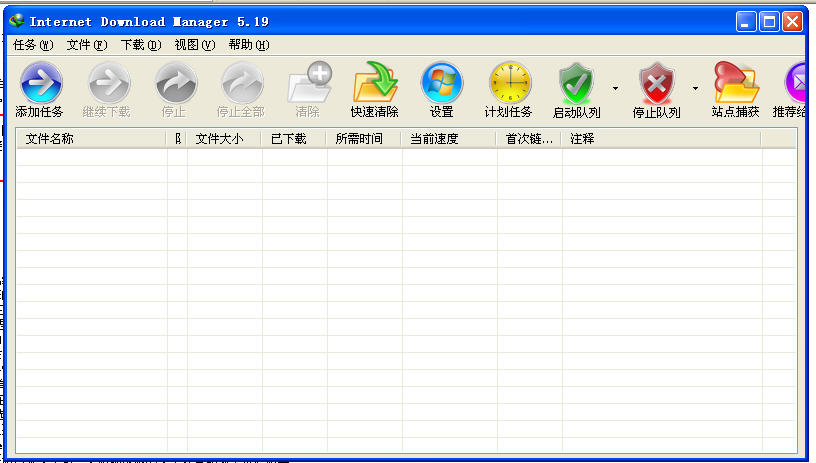Stop the queue with the 停止队列 icon

click(x=656, y=83)
